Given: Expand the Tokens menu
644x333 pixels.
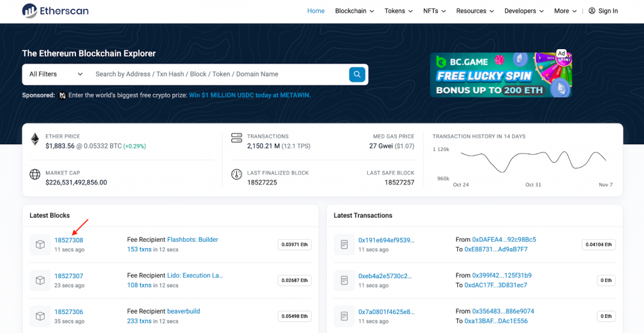Looking at the screenshot, I should [398, 11].
